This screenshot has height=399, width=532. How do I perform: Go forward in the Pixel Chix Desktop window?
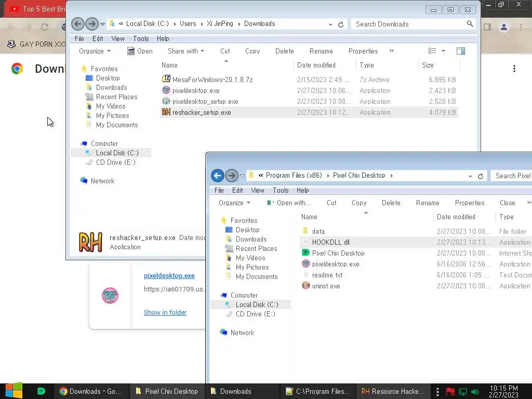[231, 176]
